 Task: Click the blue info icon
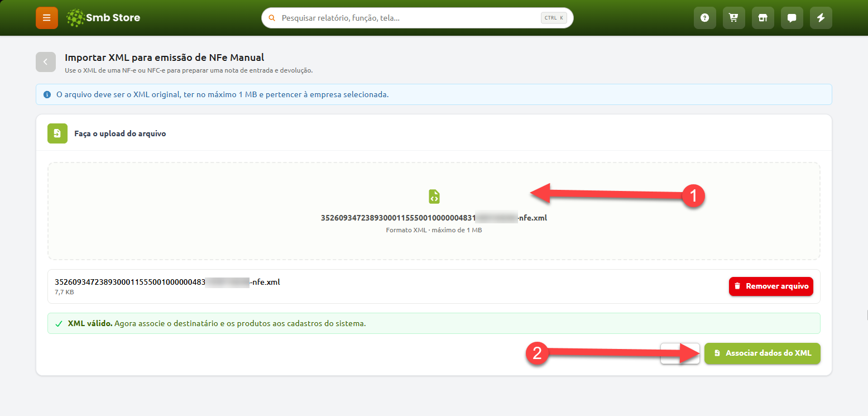47,94
